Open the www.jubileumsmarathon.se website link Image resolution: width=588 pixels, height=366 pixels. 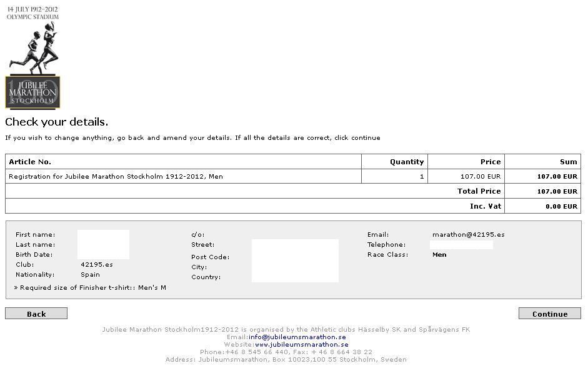click(301, 345)
